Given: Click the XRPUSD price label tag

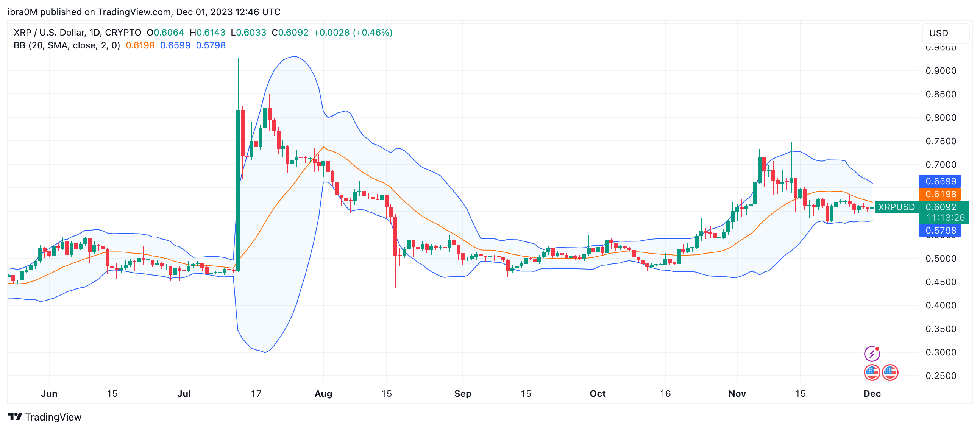Looking at the screenshot, I should point(896,207).
